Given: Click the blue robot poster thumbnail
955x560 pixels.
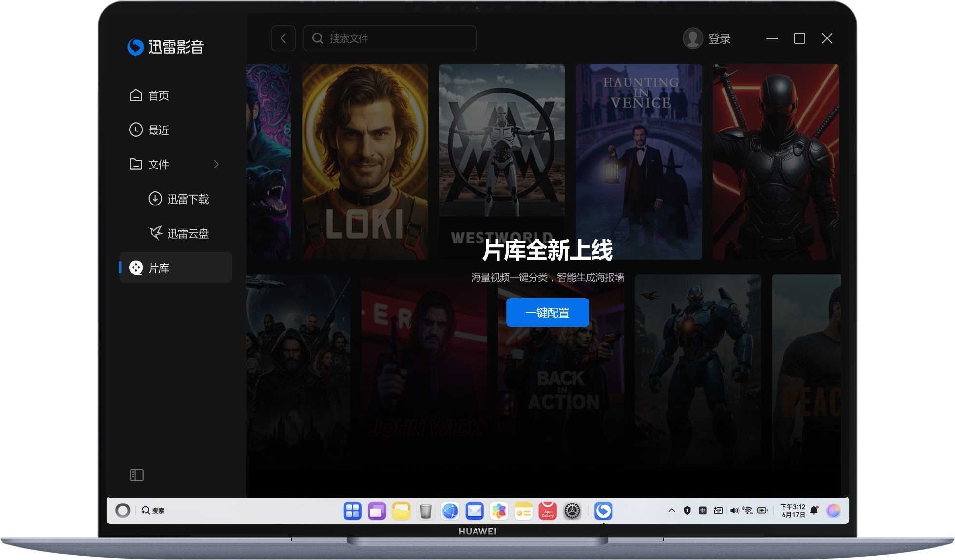Looking at the screenshot, I should 698,373.
